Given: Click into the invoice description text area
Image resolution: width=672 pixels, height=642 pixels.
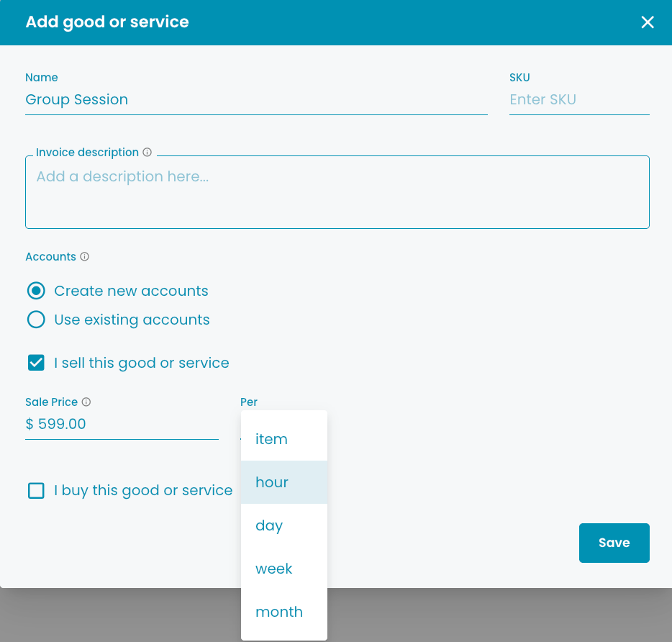Looking at the screenshot, I should coord(337,192).
